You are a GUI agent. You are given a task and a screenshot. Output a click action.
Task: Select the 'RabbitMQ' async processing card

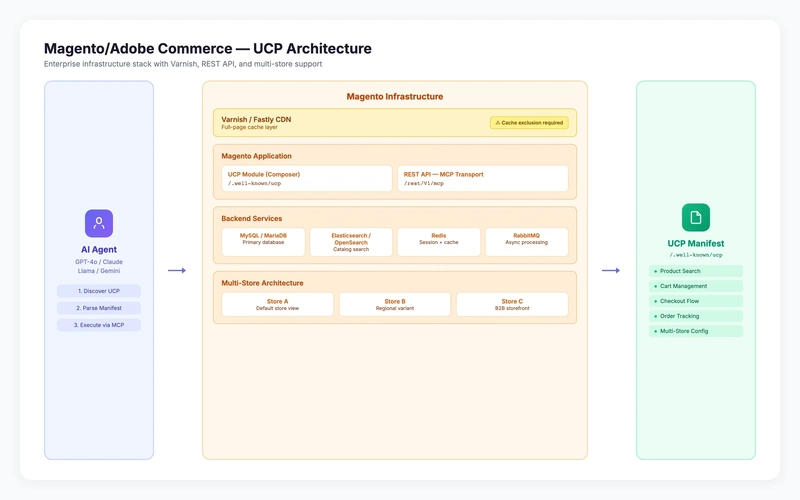pos(527,242)
